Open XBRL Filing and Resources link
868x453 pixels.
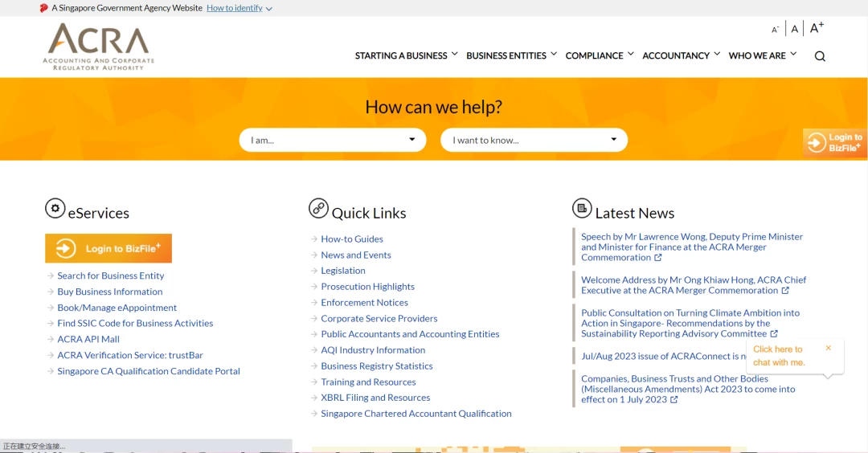(375, 398)
